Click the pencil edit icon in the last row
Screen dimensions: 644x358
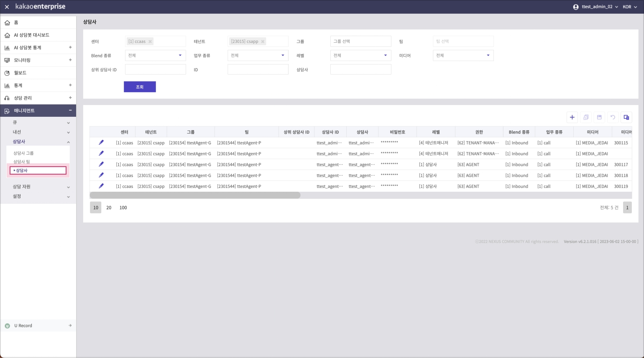101,186
